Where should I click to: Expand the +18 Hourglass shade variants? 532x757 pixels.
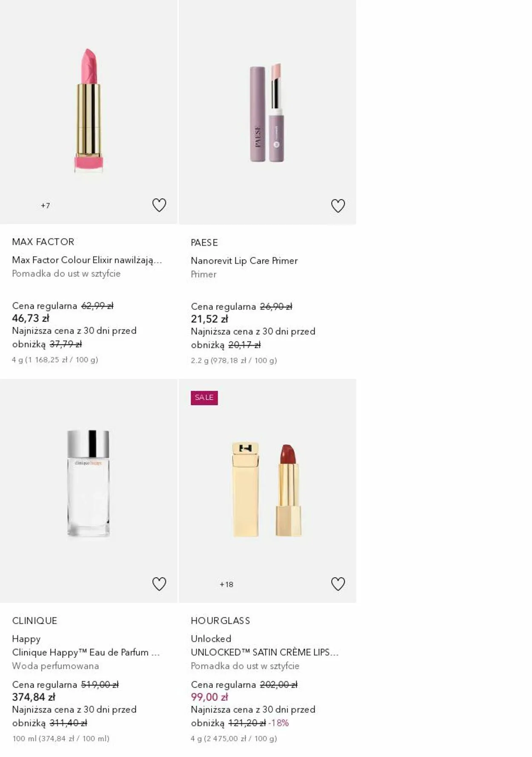(x=226, y=584)
